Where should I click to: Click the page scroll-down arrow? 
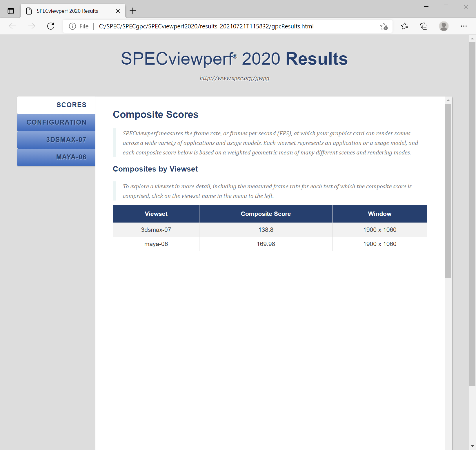pos(472,446)
